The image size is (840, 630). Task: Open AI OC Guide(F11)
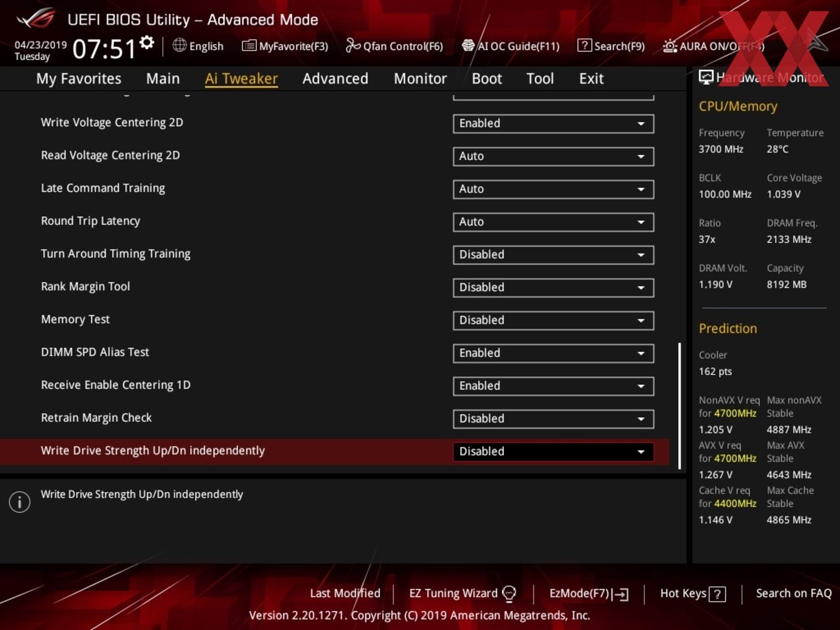coord(510,46)
